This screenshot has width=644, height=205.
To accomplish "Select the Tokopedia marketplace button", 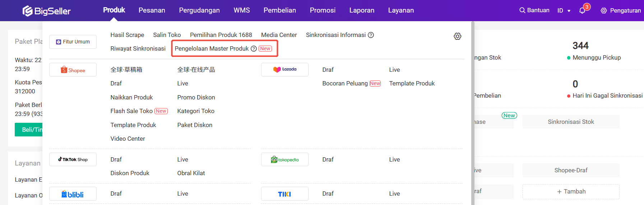I will (284, 160).
